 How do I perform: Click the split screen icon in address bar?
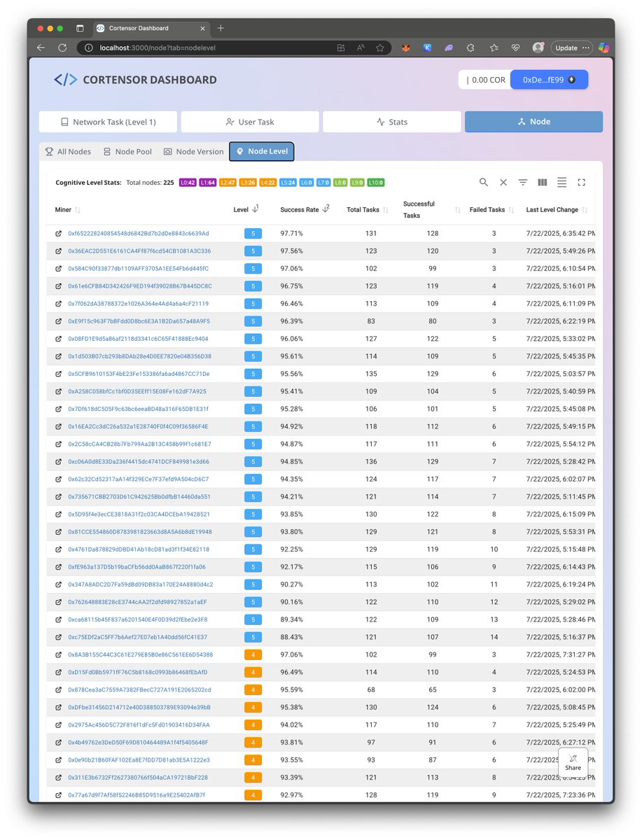tap(341, 48)
